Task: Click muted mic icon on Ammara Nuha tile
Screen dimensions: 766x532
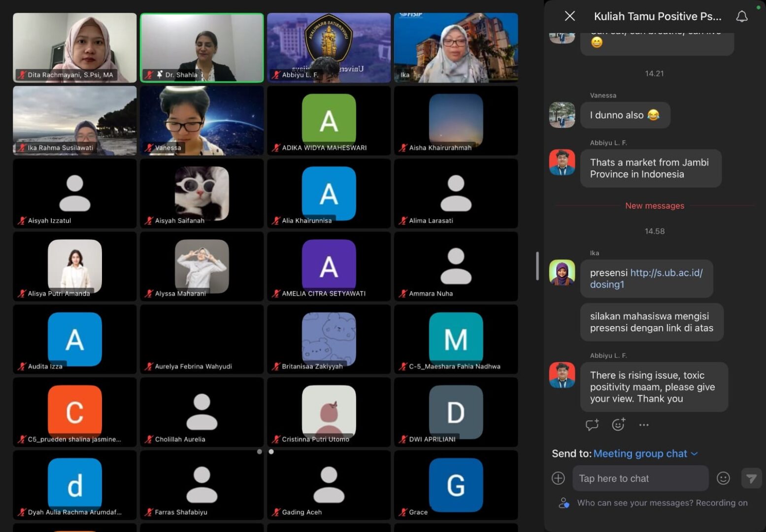Action: [x=403, y=294]
